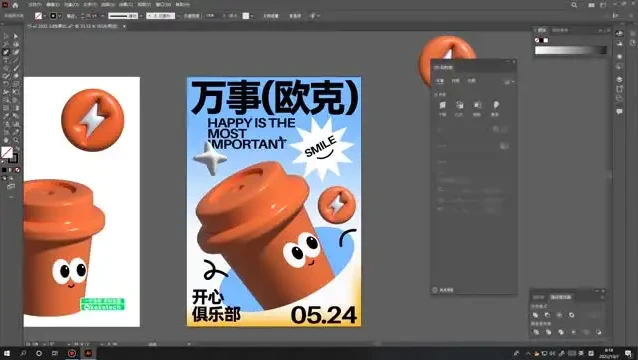Apply Exclude shape mode in Pathfinder
The width and height of the screenshot is (638, 360).
(x=572, y=315)
